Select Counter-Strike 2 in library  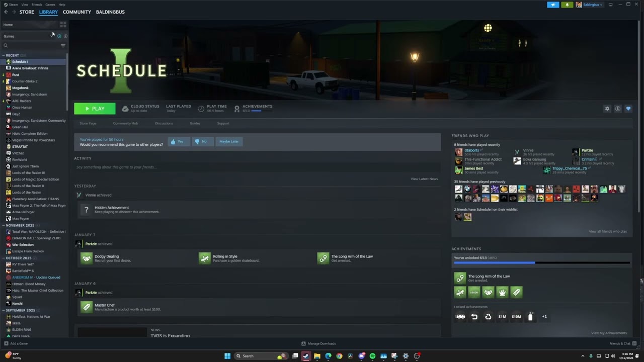[x=25, y=81]
